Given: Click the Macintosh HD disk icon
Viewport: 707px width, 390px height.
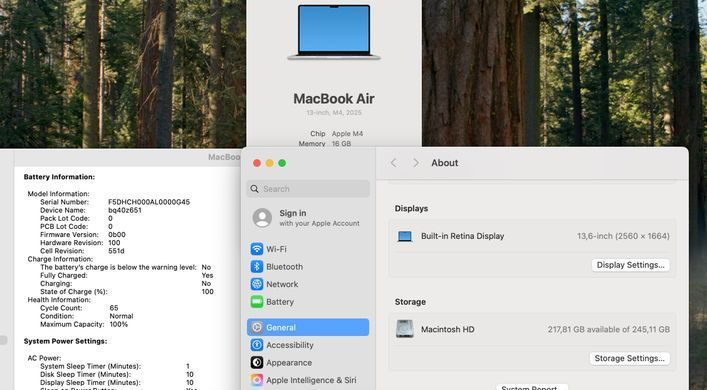Looking at the screenshot, I should click(x=405, y=329).
